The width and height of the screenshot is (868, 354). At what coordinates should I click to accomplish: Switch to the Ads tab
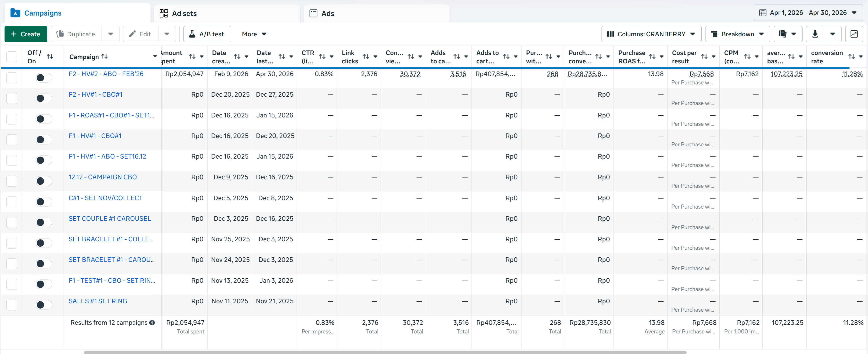(376, 13)
